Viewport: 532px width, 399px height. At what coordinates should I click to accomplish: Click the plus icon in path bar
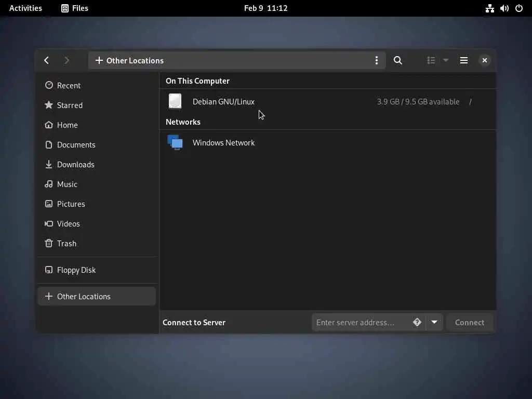99,60
